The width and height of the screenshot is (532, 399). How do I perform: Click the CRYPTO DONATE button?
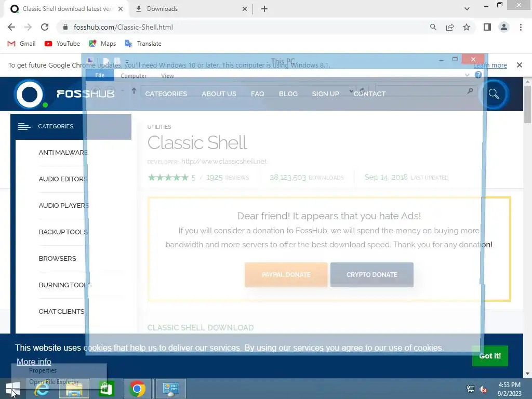(372, 274)
